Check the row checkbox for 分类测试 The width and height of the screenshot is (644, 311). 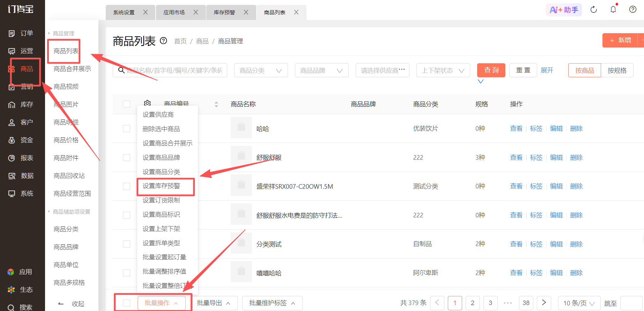[x=127, y=244]
